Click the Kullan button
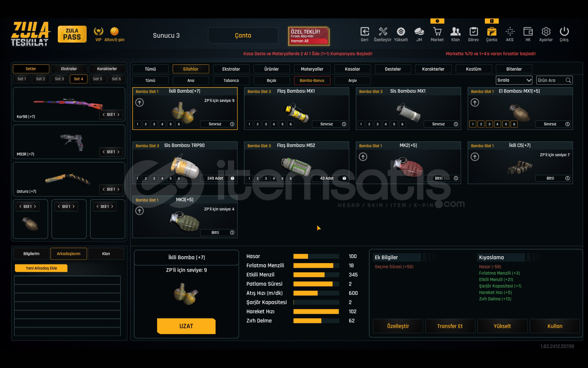Screen dimensions: 588x368 pos(555,326)
